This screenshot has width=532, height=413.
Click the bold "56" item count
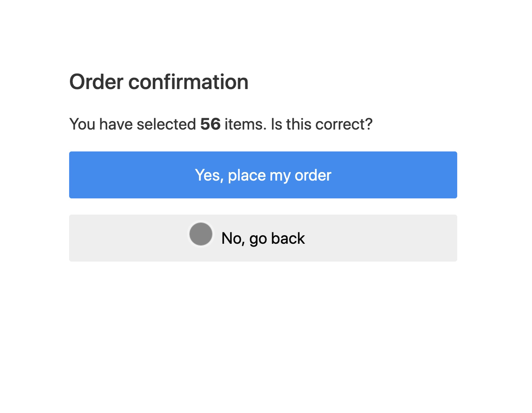(x=211, y=124)
